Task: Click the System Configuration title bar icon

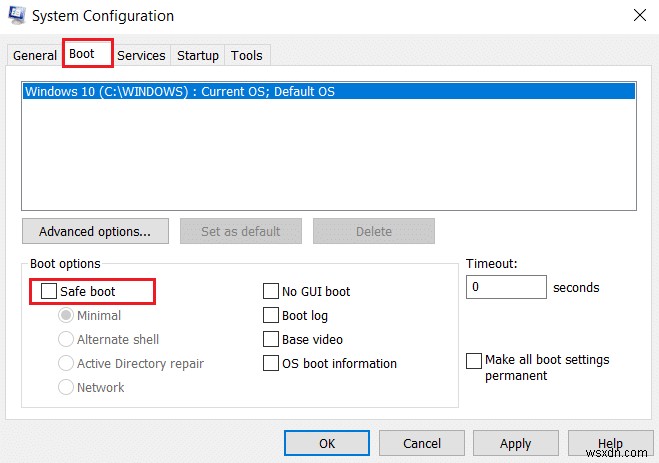Action: [16, 16]
